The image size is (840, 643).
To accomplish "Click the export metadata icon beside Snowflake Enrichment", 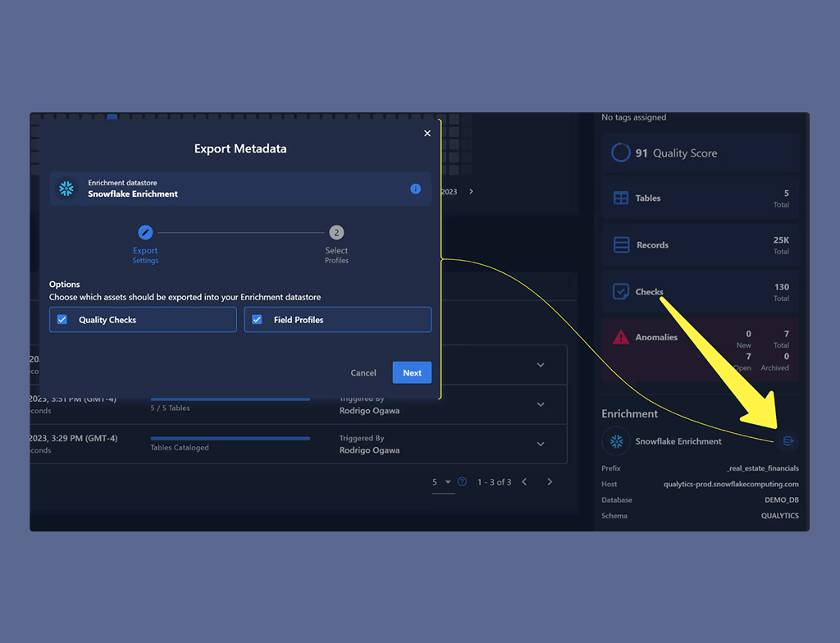I will [x=788, y=441].
